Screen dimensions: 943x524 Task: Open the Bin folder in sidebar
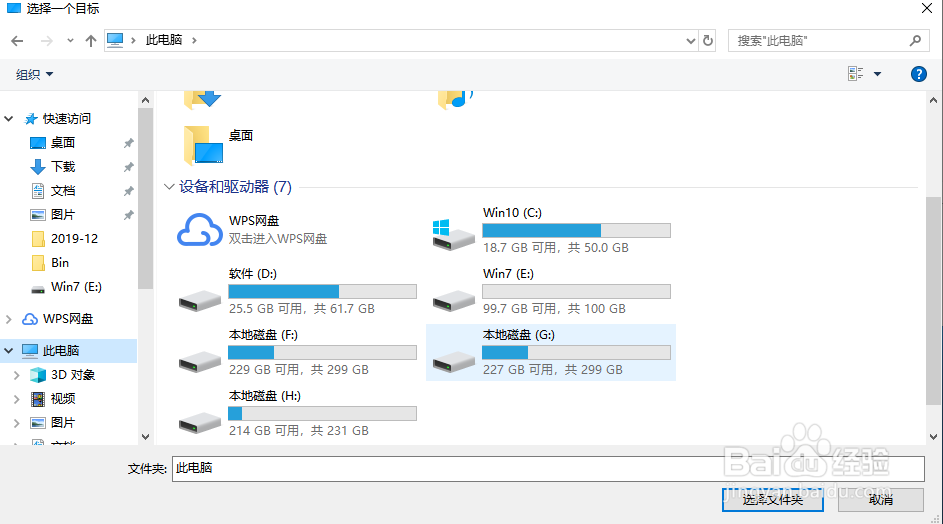point(60,263)
